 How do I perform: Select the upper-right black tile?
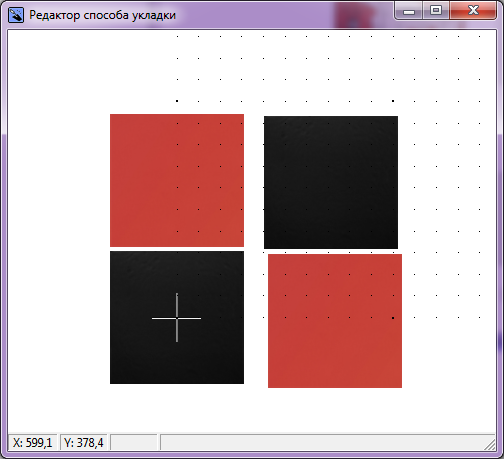[331, 182]
